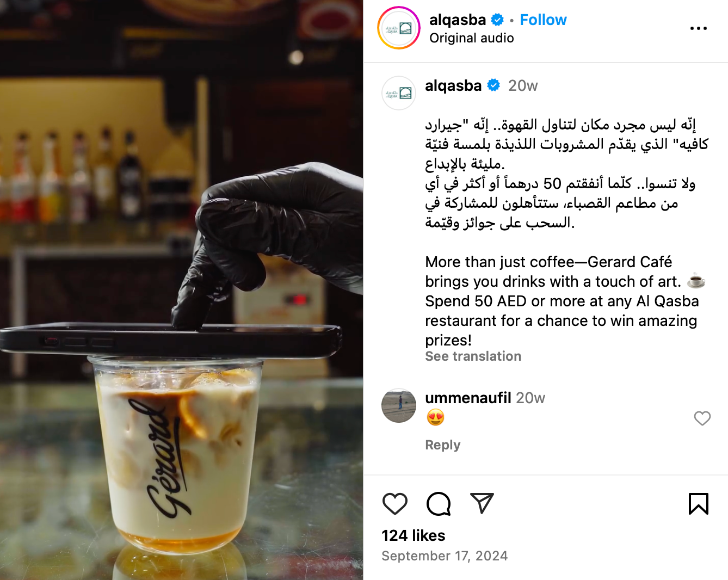Click the alqasba username above caption

(x=453, y=86)
